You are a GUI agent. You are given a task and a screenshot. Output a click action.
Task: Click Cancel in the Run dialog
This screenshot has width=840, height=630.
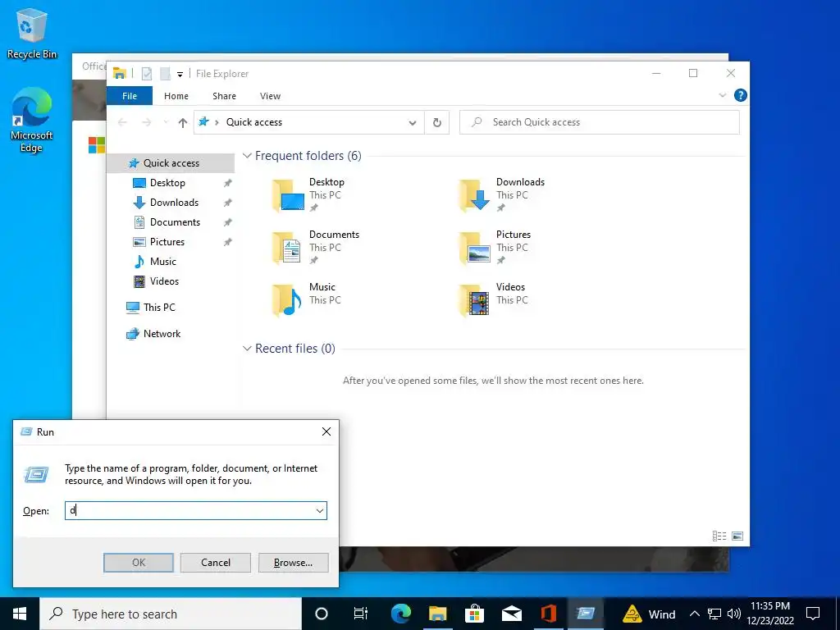[x=216, y=563]
